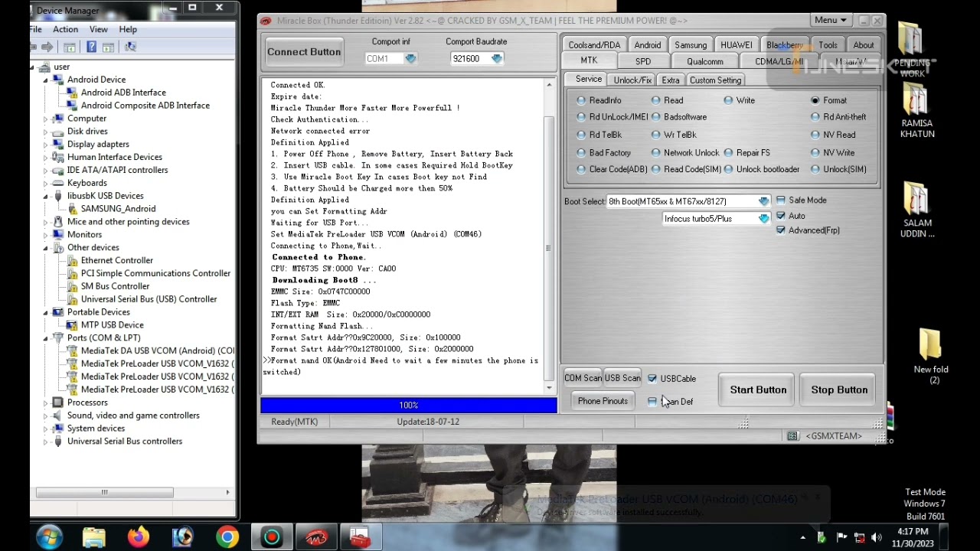Open the Custom Setting sub-tab
This screenshot has width=980, height=551.
pos(715,80)
